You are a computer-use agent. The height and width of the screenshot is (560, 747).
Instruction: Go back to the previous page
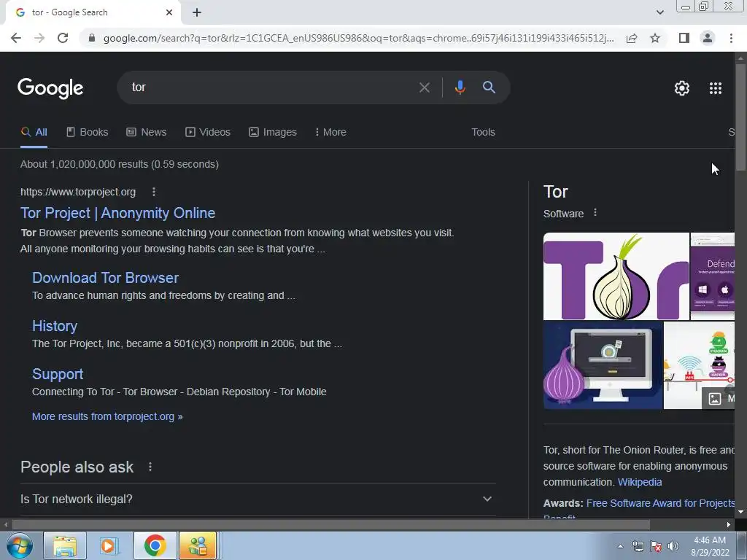point(16,38)
